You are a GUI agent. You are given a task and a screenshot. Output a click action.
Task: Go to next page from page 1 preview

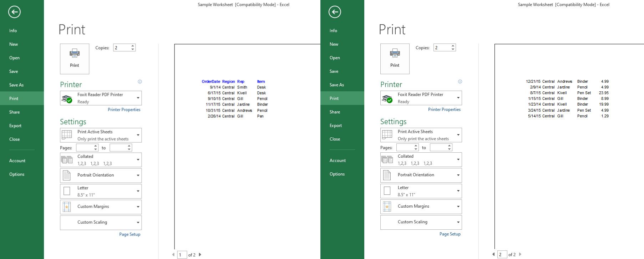tap(200, 255)
